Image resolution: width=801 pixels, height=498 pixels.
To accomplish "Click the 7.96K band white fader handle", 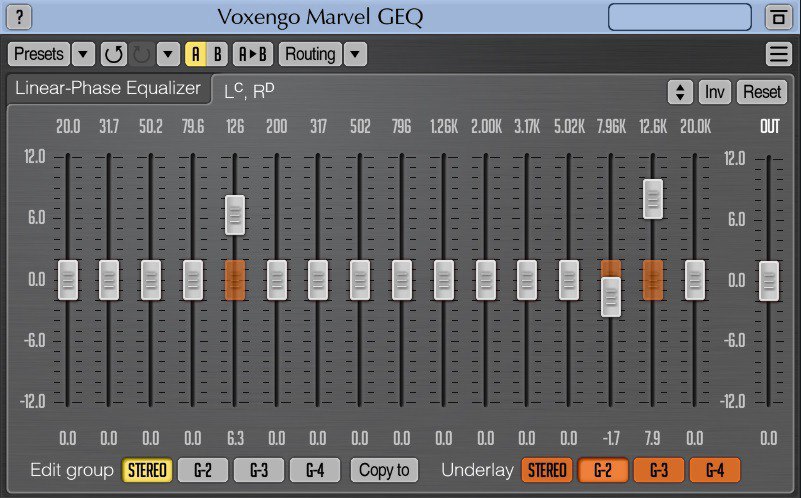I will (x=611, y=297).
